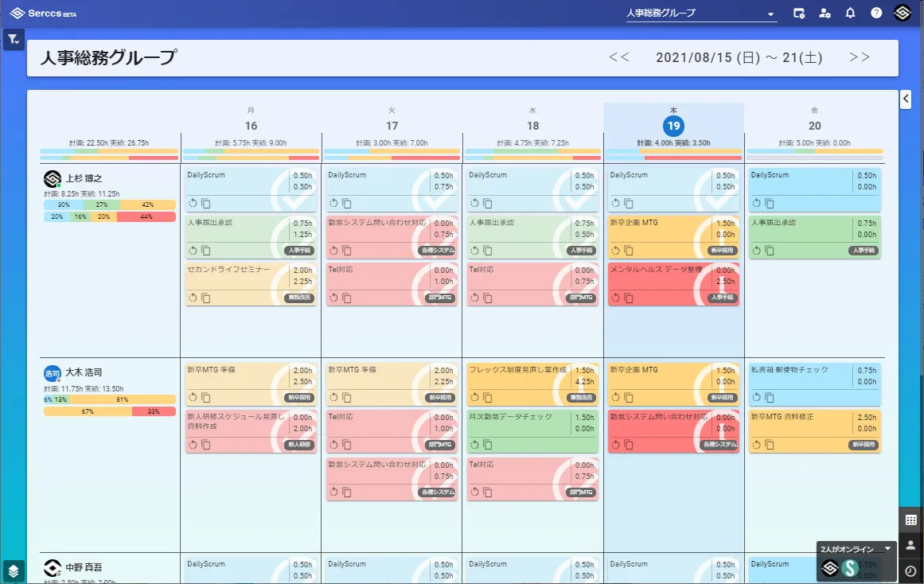Switch to the grid calendar view icon
Screen dimensions: 924x584
(911, 520)
